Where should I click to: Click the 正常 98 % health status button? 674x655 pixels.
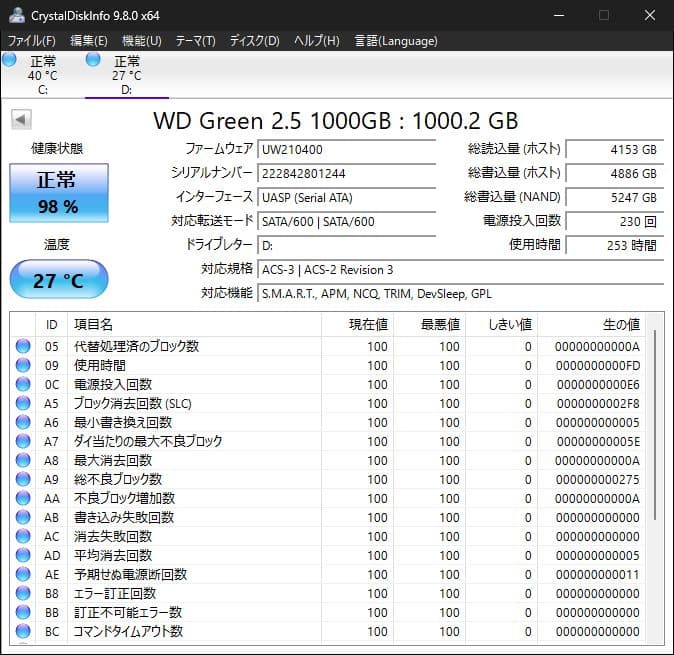pyautogui.click(x=59, y=193)
